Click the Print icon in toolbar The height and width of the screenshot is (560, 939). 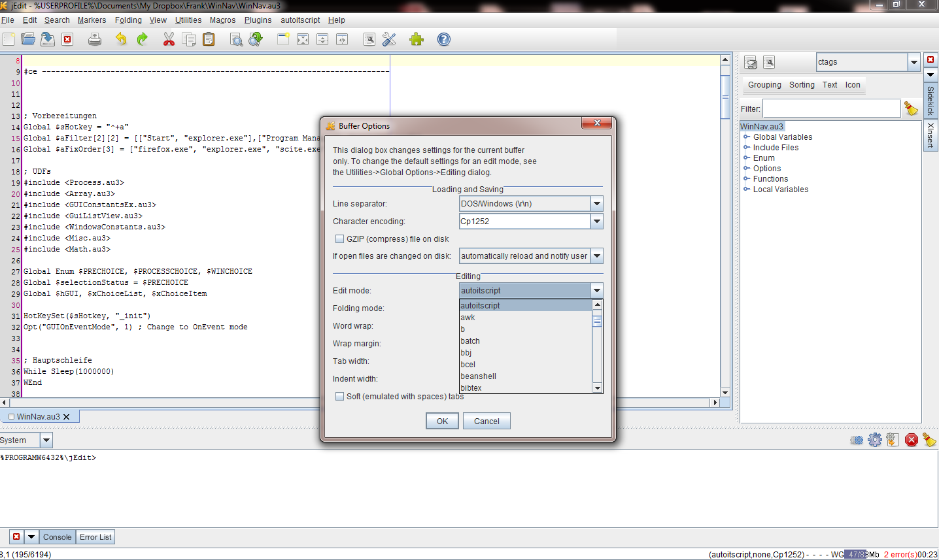95,39
